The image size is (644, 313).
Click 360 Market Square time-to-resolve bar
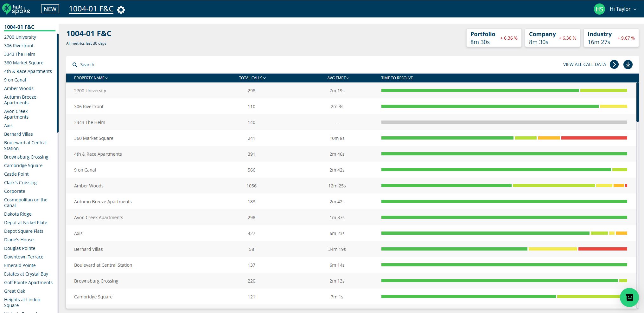click(504, 138)
